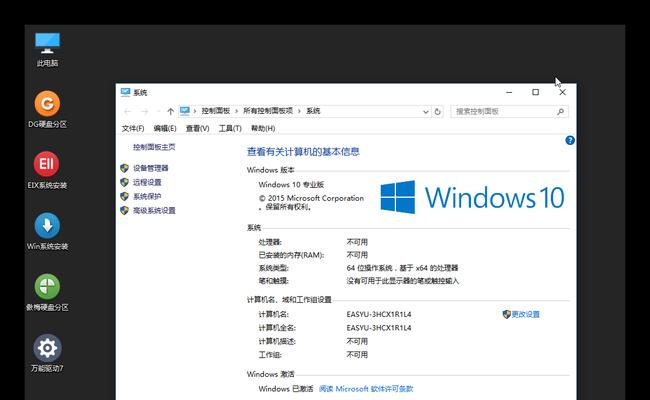650x400 pixels.
Task: Open the 此电脑 desktop icon
Action: tap(47, 49)
